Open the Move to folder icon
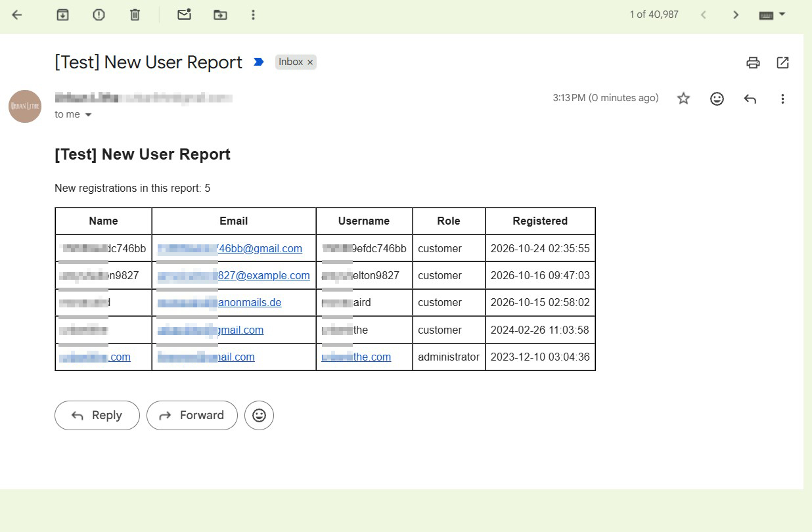Screen dimensions: 812x532 220,14
